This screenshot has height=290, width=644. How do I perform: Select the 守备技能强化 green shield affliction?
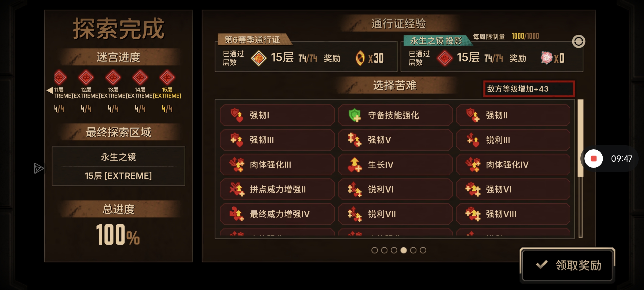pos(395,115)
